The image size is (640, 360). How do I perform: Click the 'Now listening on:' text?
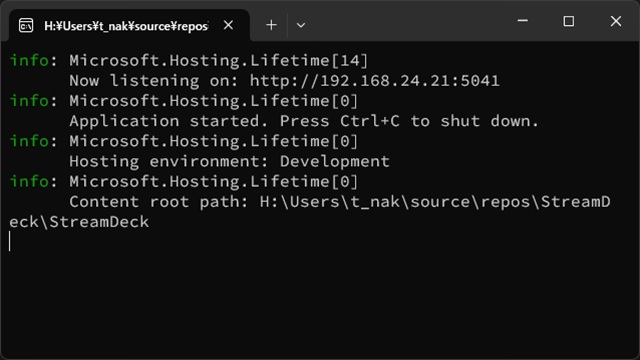tap(154, 81)
